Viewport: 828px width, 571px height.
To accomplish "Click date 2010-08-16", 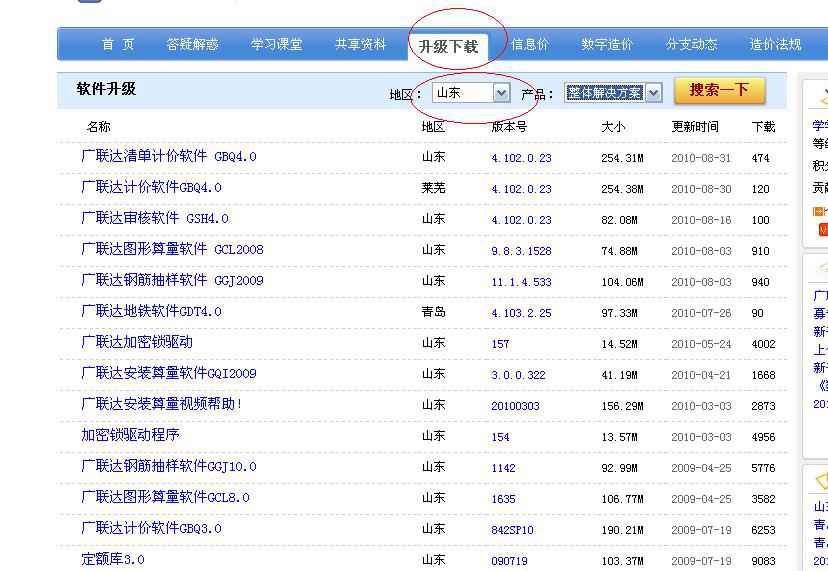I will (x=701, y=220).
